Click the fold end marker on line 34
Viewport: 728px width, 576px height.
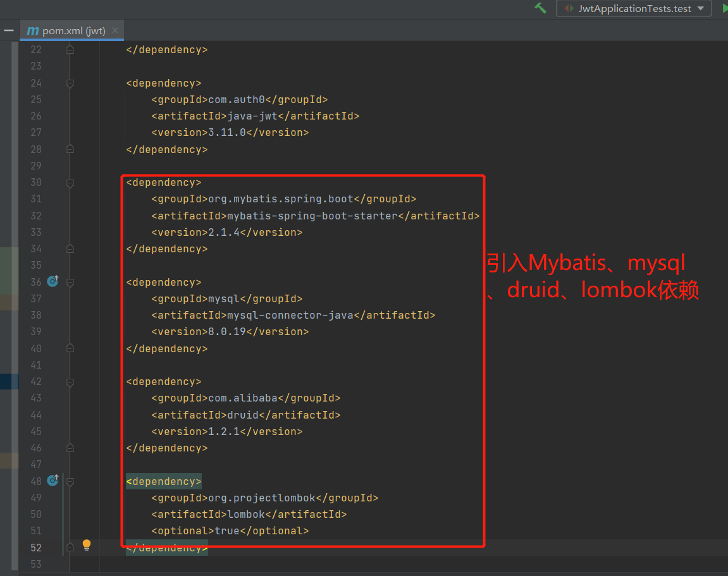click(x=70, y=248)
